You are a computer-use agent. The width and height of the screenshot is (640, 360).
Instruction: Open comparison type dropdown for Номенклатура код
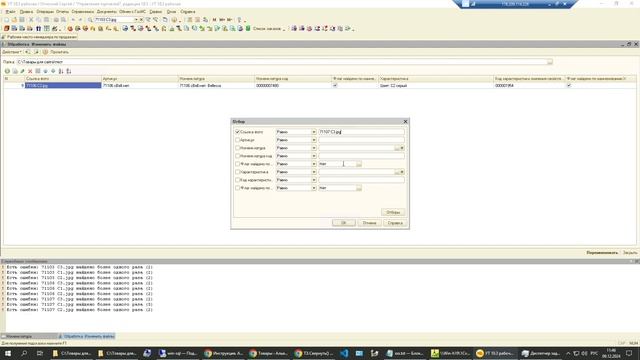point(314,156)
